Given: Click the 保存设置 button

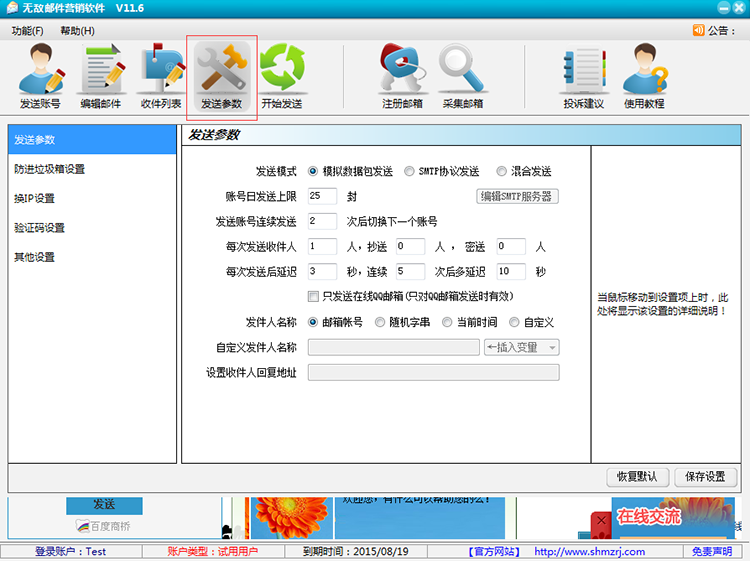Looking at the screenshot, I should (x=706, y=477).
